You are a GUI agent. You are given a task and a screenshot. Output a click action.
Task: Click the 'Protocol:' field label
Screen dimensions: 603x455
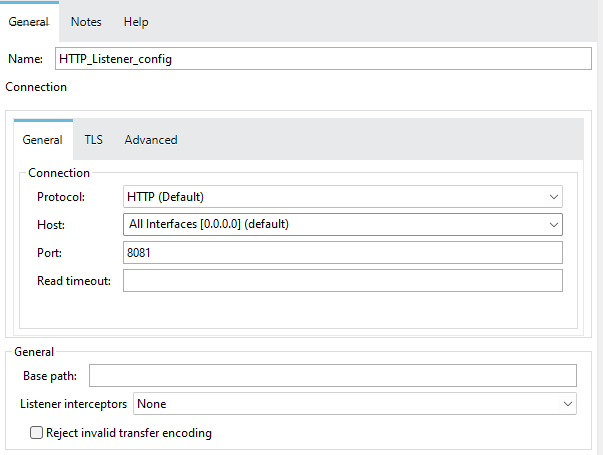(61, 197)
